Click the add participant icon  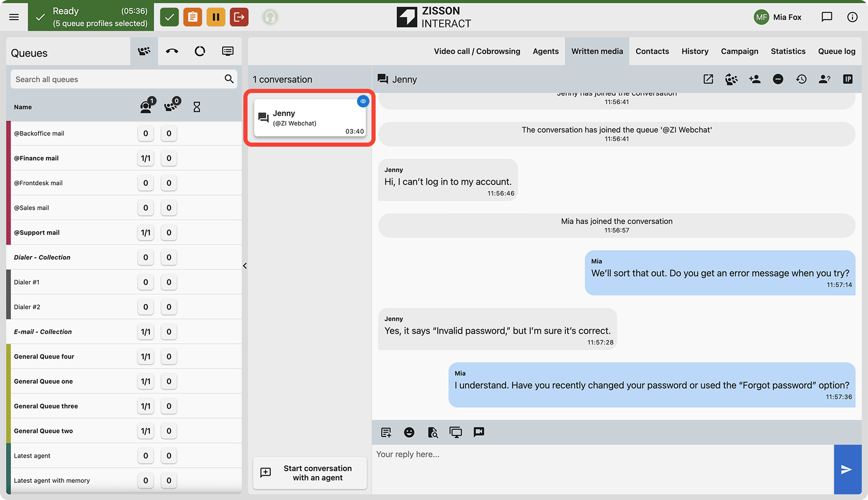(755, 79)
